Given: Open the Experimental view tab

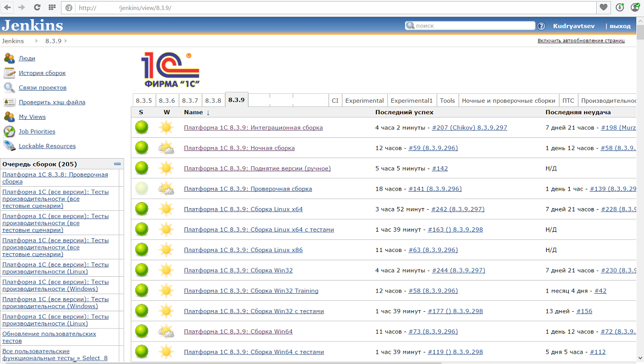Looking at the screenshot, I should [364, 100].
